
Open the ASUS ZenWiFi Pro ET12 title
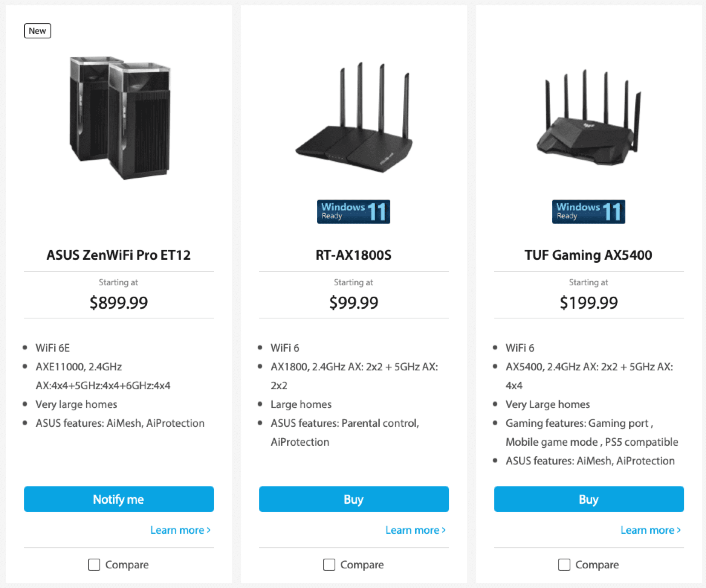tap(119, 255)
